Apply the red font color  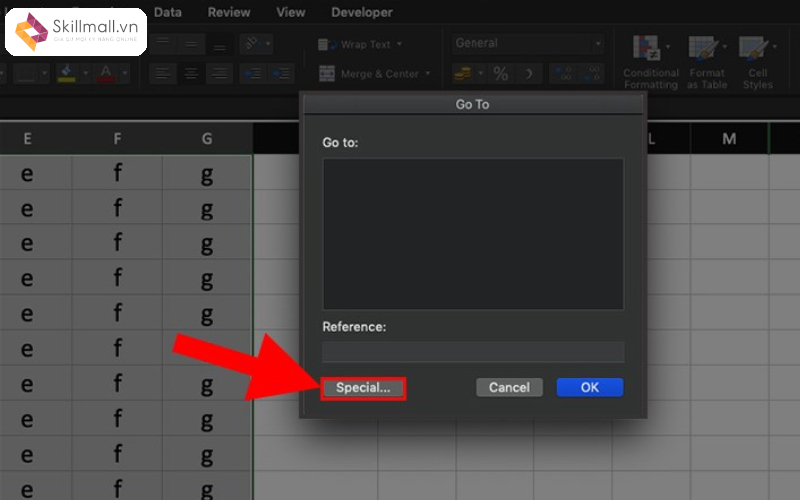pyautogui.click(x=106, y=73)
